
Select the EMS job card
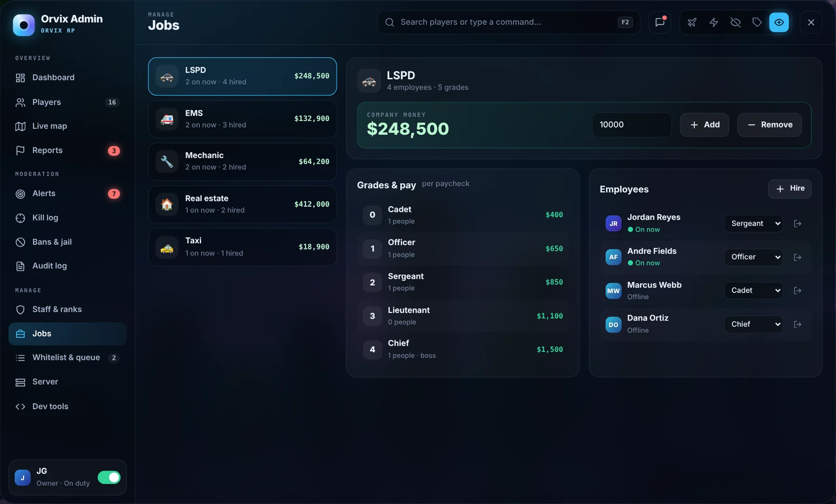[x=242, y=119]
